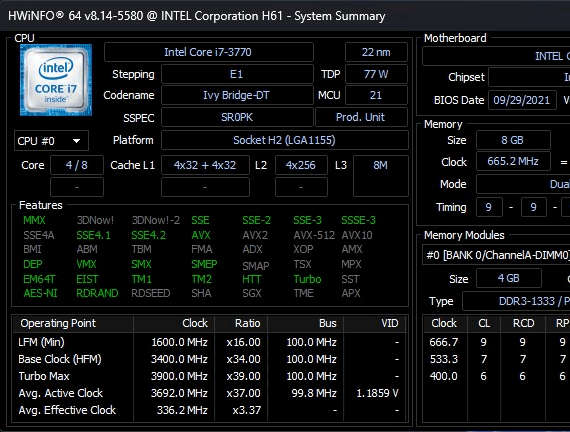Click the memory timing Clock column header
This screenshot has height=432, width=570.
444,323
